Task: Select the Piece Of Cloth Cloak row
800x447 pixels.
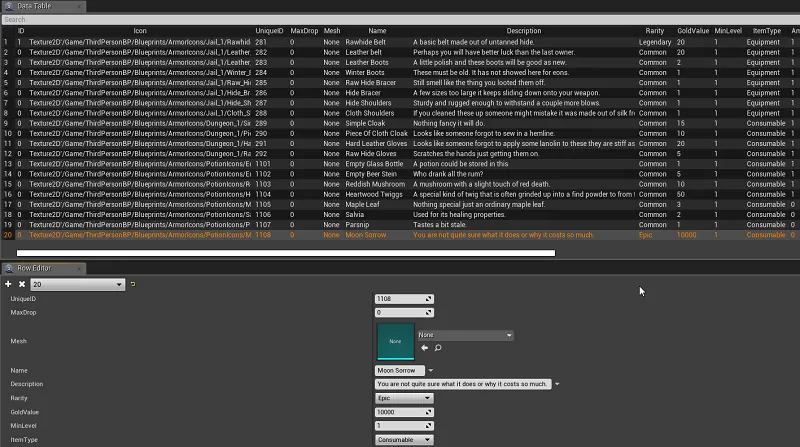Action: pyautogui.click(x=400, y=134)
